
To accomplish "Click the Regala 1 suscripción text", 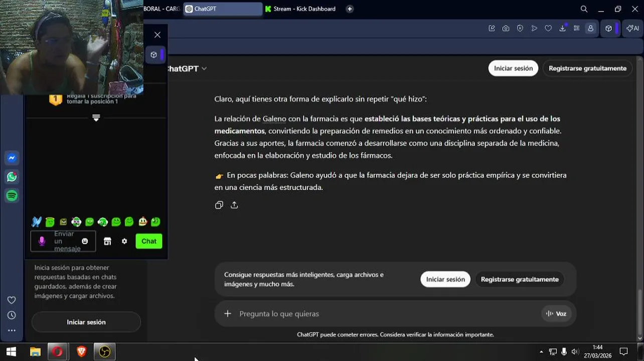I will tap(101, 98).
